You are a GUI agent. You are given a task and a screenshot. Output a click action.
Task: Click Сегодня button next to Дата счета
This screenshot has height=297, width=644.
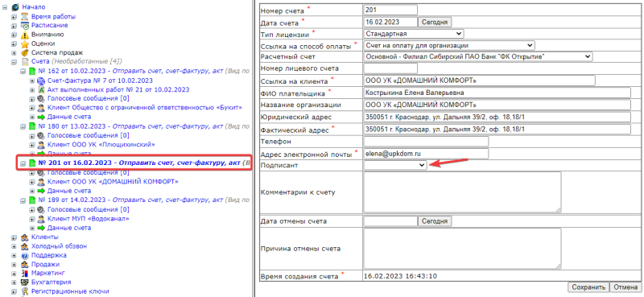pyautogui.click(x=435, y=22)
